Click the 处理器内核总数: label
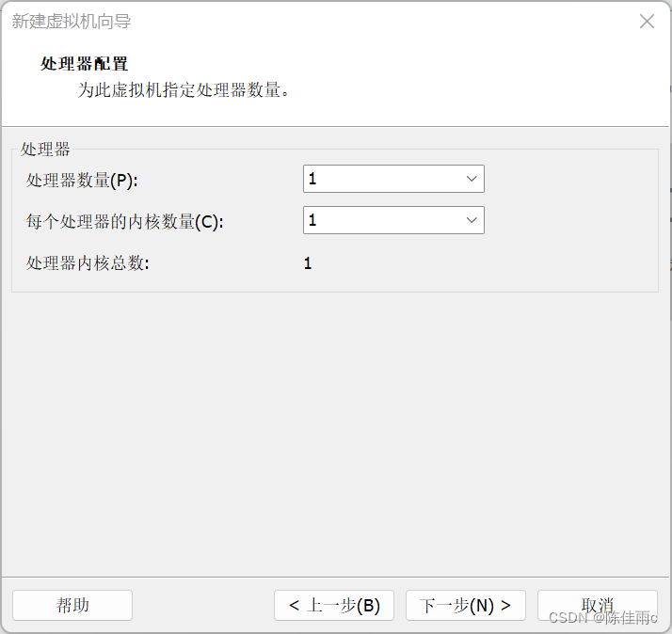This screenshot has height=634, width=672. click(88, 263)
